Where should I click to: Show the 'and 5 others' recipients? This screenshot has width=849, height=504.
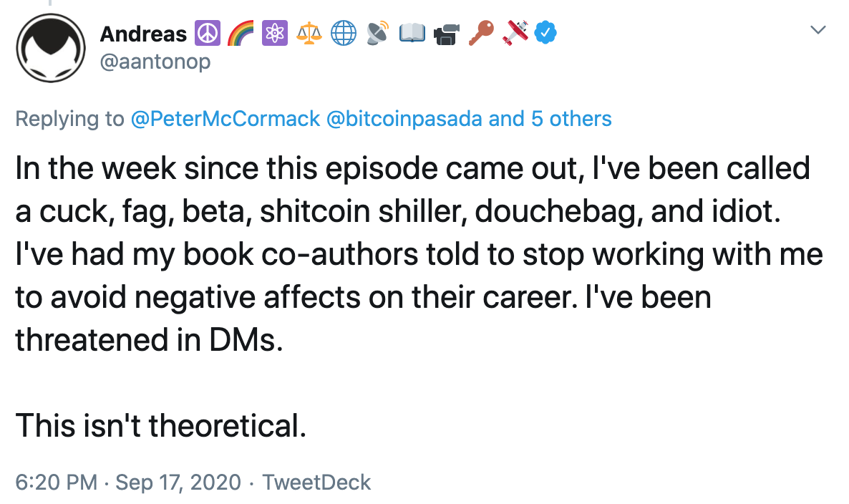pos(550,119)
